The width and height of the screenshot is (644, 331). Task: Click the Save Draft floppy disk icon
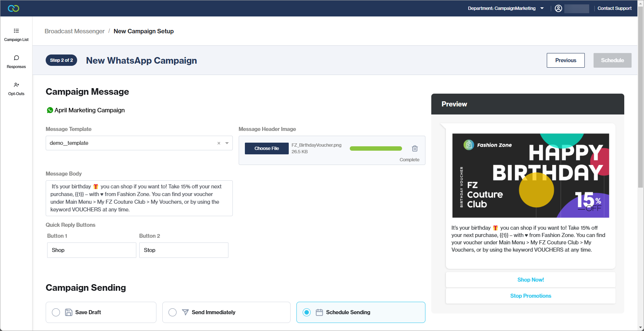point(68,312)
